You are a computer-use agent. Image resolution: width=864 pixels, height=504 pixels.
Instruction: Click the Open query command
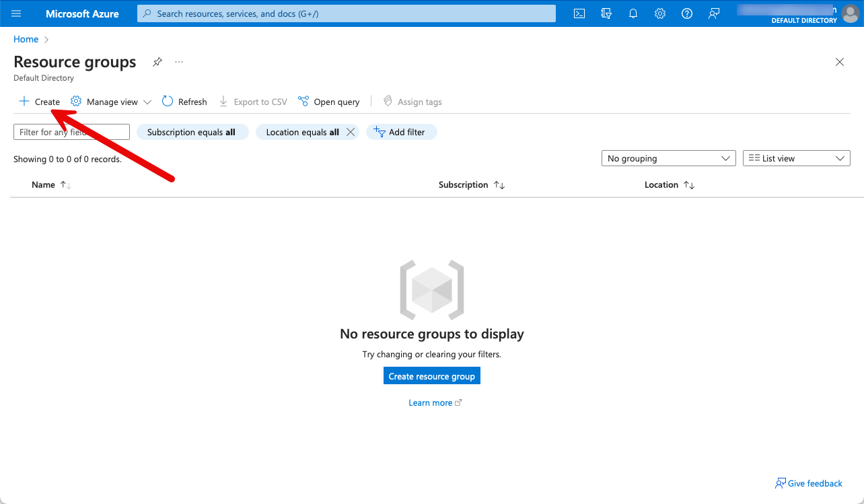pos(329,102)
